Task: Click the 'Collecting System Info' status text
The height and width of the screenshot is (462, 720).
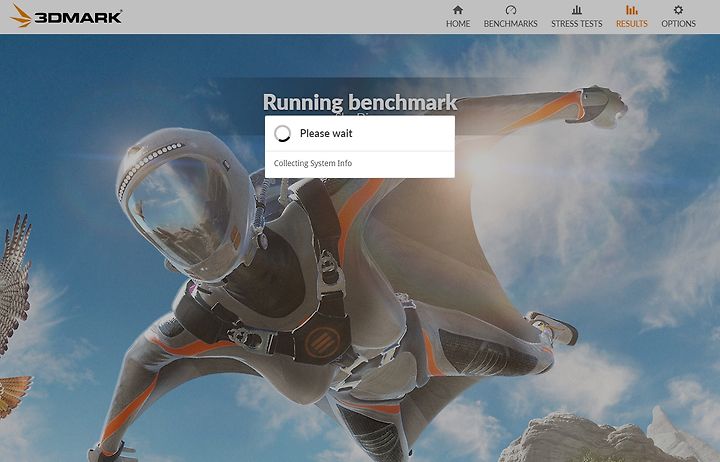Action: pos(313,163)
